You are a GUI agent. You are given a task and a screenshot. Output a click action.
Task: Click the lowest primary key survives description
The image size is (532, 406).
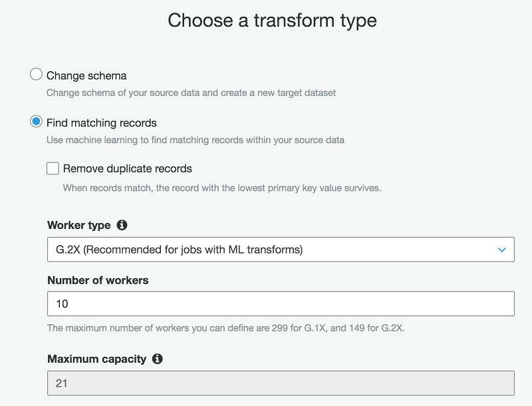tap(221, 188)
